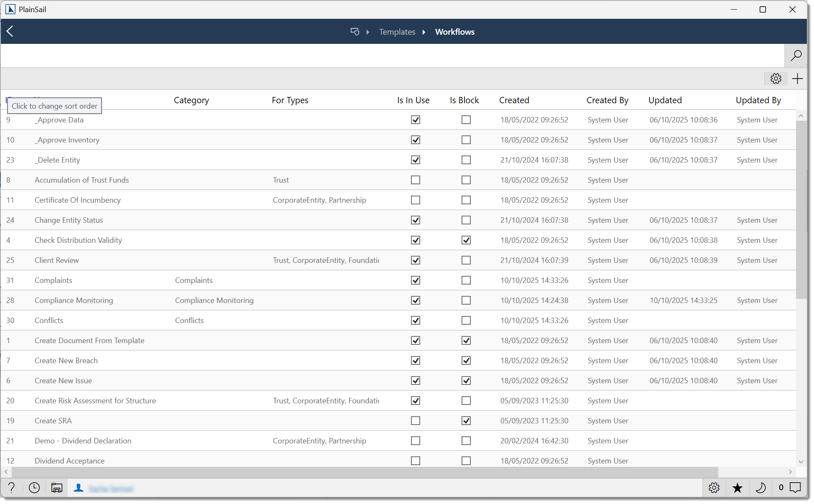
Task: Select Workflows in the breadcrumb bar
Action: (454, 32)
